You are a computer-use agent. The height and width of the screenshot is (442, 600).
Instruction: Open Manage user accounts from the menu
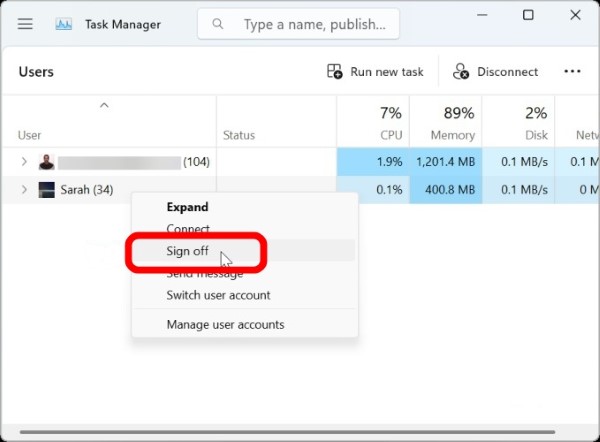[225, 324]
